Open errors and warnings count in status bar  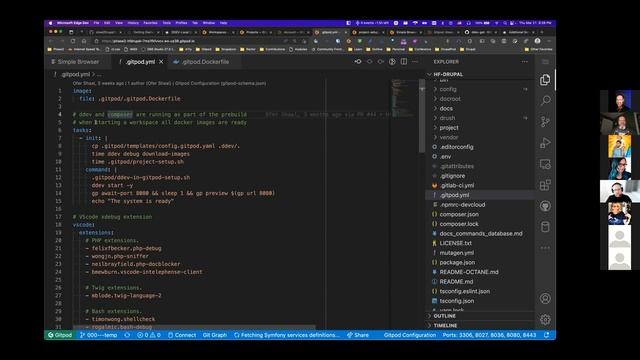pos(149,335)
